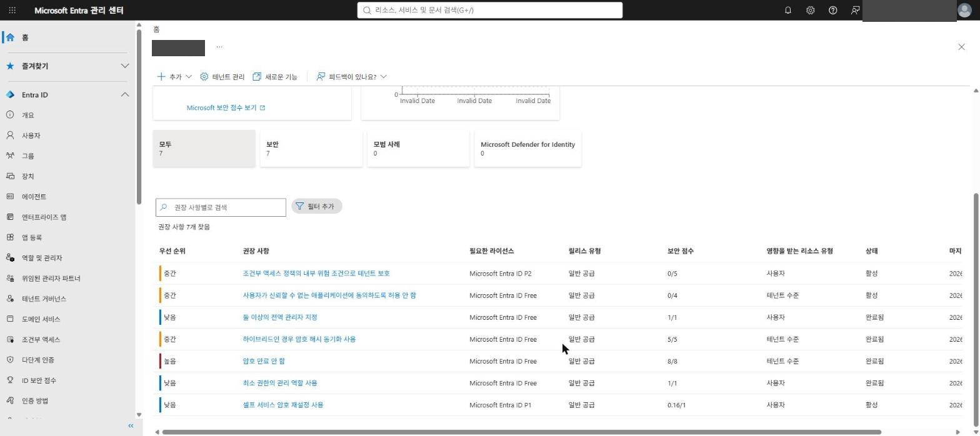Open the Microsoft 보안 점수 보기 link
Image resolution: width=980 pixels, height=436 pixels.
226,108
